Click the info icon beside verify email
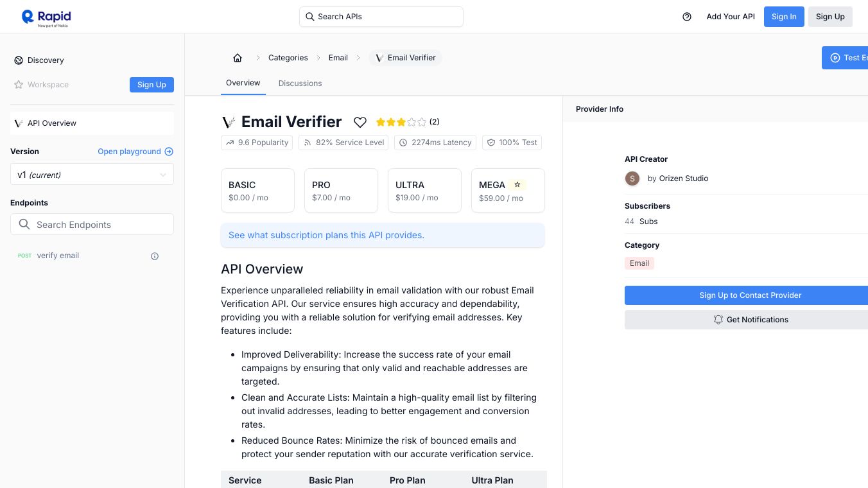Viewport: 868px width, 488px height. pyautogui.click(x=155, y=256)
